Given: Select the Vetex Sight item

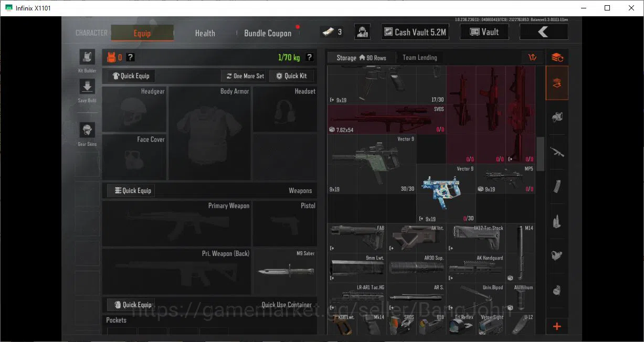Looking at the screenshot, I should [x=491, y=324].
